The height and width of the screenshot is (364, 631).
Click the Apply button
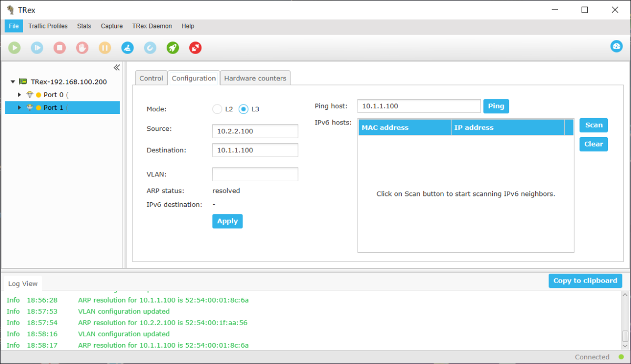[x=228, y=221]
